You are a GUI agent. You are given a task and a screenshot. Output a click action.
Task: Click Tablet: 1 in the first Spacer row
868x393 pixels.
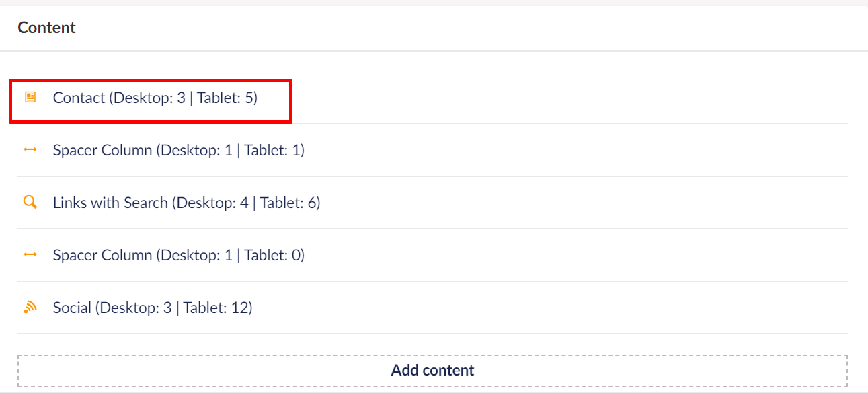(272, 150)
